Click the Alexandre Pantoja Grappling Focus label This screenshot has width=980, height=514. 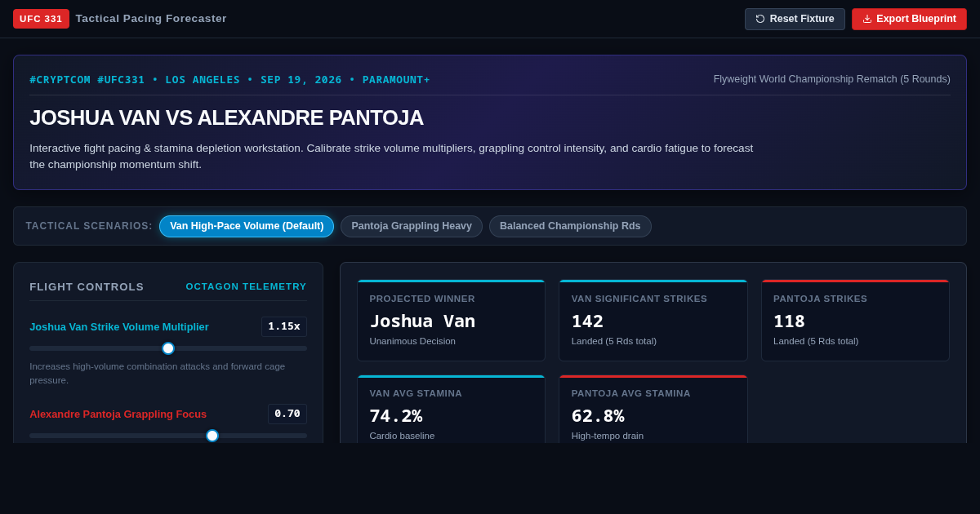[118, 414]
